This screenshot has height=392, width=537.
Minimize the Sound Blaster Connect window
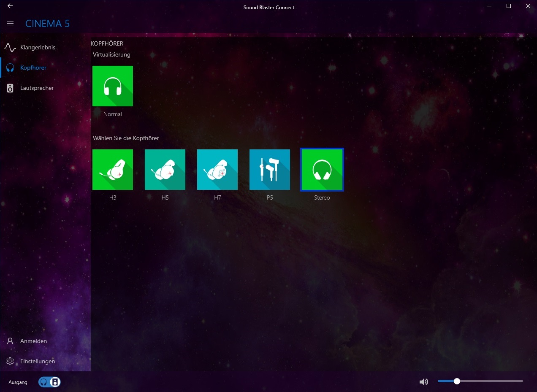[489, 6]
